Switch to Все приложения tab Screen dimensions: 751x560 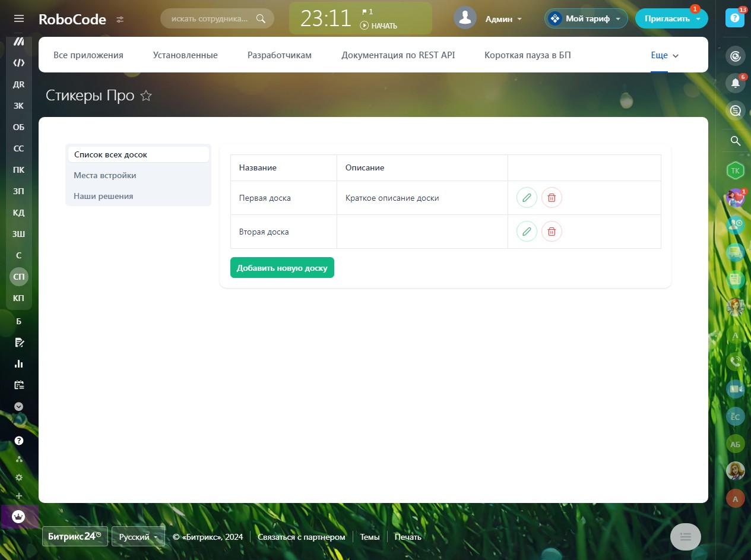point(88,55)
